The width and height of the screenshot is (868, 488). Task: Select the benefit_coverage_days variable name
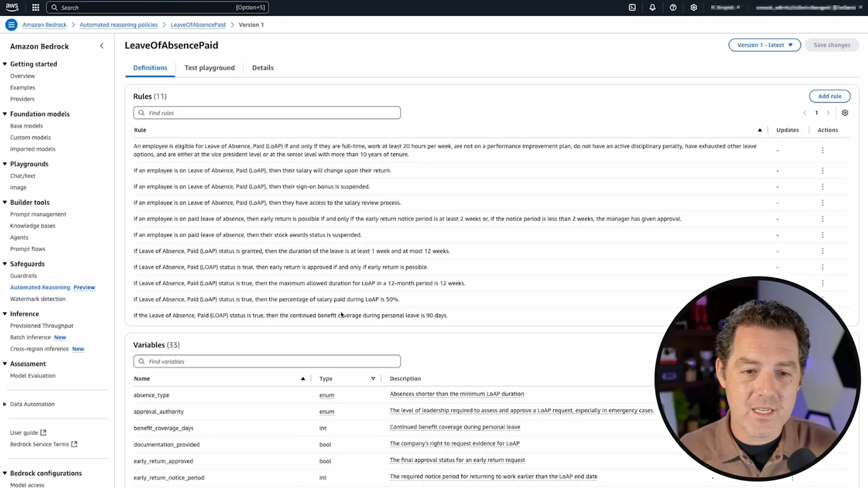click(x=163, y=428)
